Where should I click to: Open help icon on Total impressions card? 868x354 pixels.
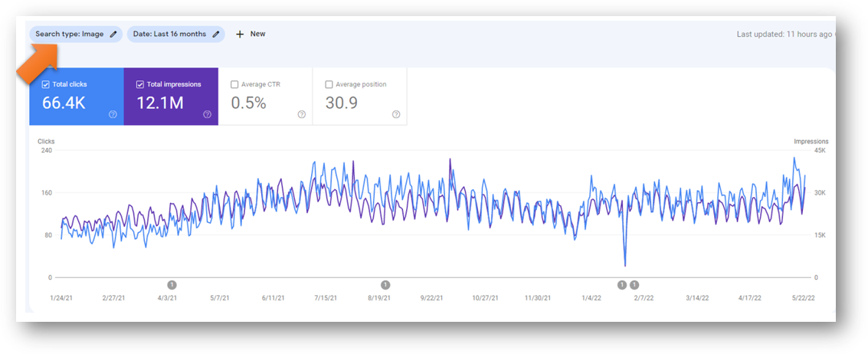click(207, 114)
